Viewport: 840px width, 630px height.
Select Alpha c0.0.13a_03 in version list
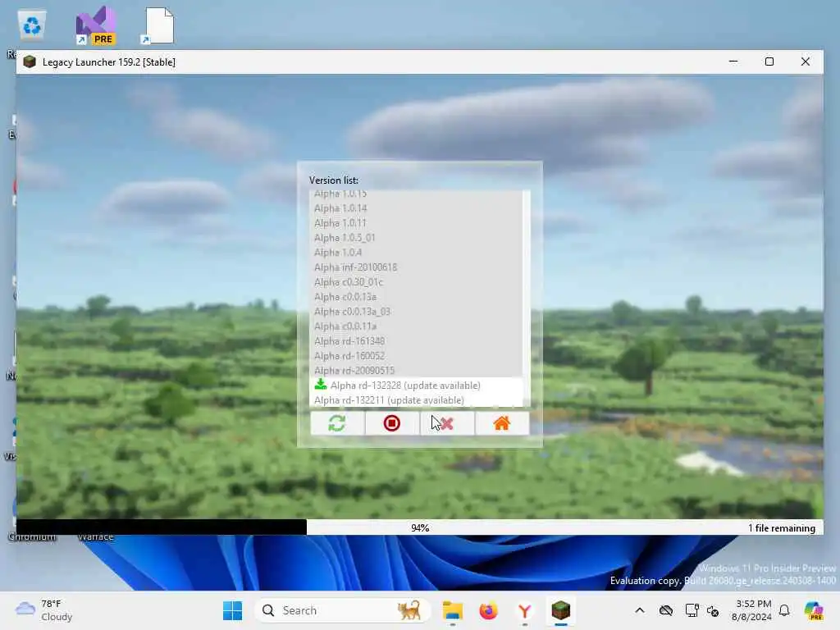point(416,311)
